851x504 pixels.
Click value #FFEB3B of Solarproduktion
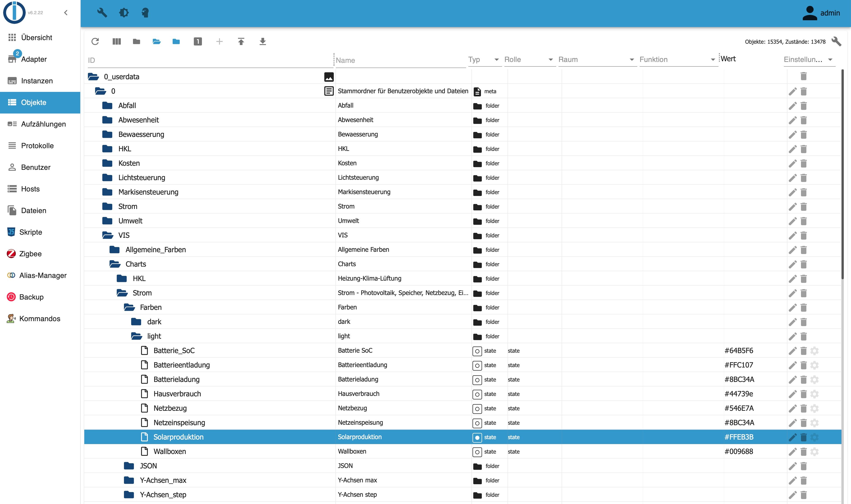click(739, 437)
